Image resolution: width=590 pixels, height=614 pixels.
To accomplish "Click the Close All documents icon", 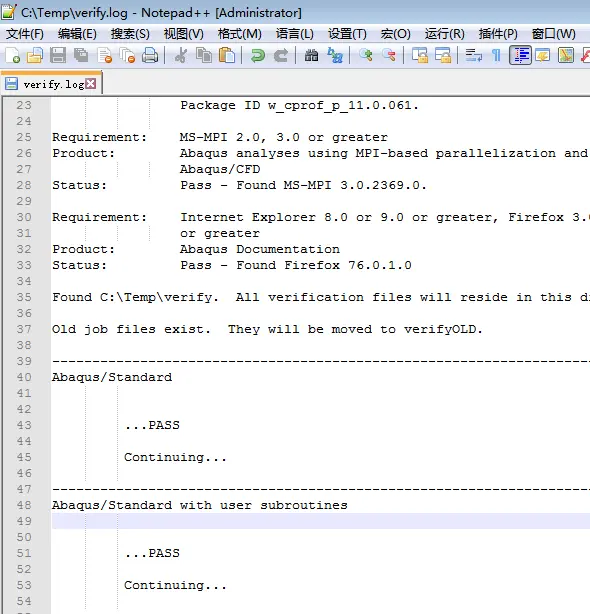I will [x=127, y=56].
